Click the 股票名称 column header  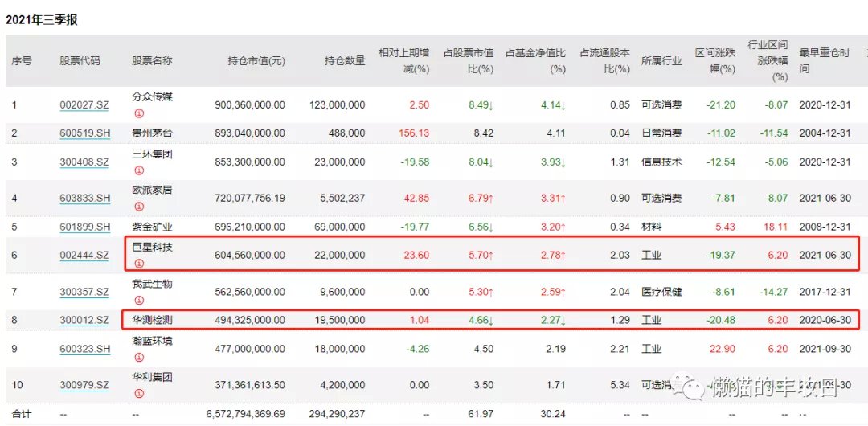152,61
